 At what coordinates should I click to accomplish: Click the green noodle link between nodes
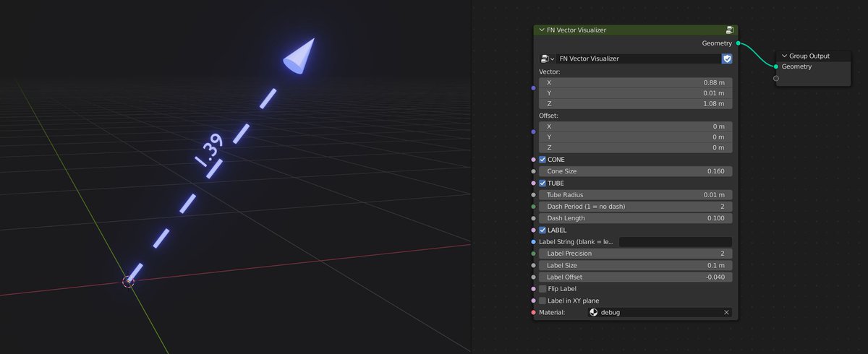pyautogui.click(x=757, y=55)
